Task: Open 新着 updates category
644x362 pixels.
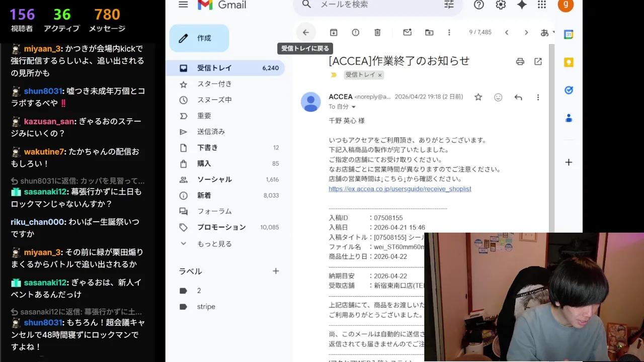Action: (225, 196)
